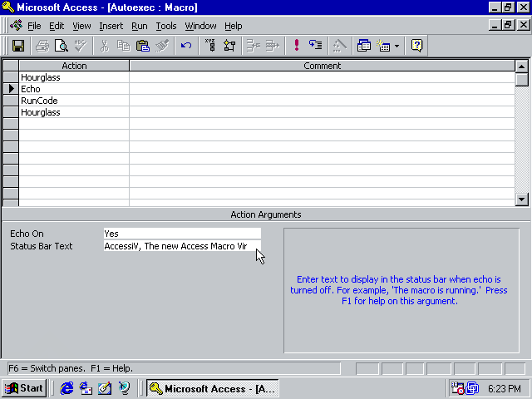Click the Echo On argument field
Image resolution: width=532 pixels, height=399 pixels.
coord(182,234)
